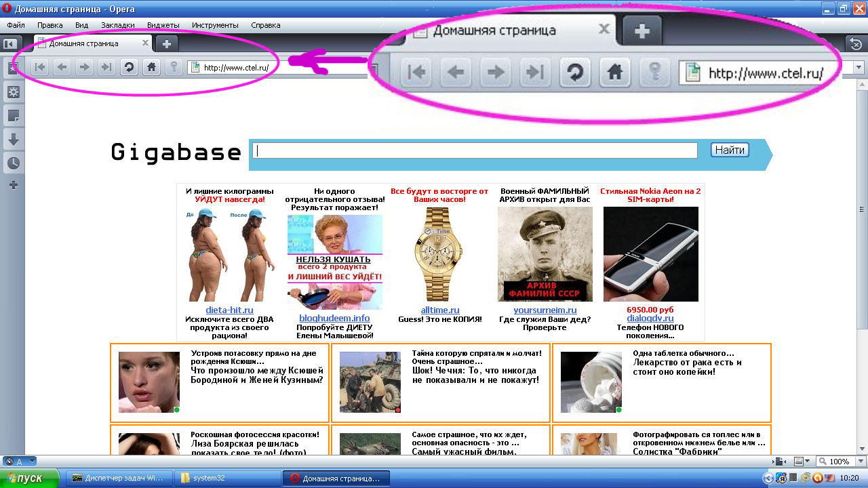The image size is (868, 488).
Task: Open the History clock panel
Action: [x=13, y=163]
